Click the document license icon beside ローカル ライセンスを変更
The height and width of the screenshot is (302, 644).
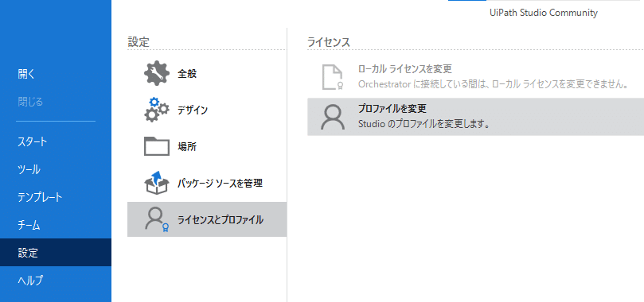[x=332, y=76]
